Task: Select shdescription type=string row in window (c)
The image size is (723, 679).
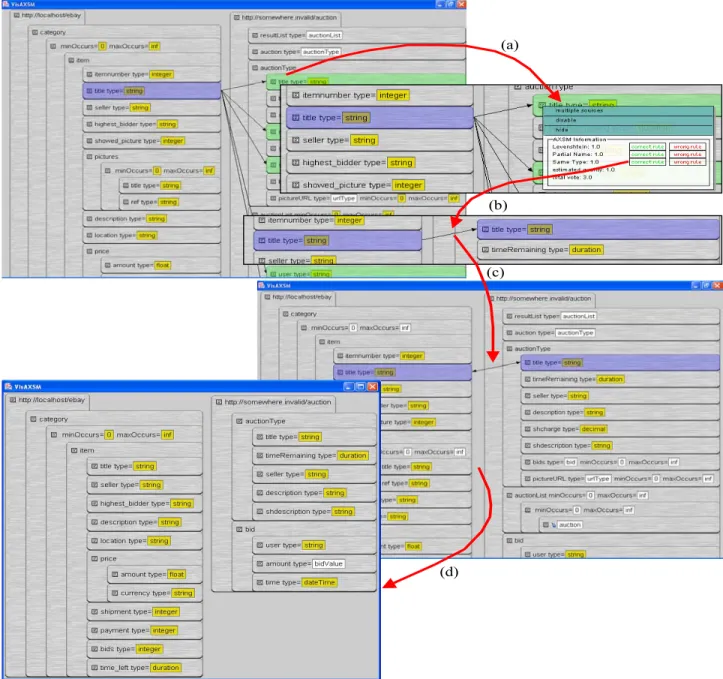Action: click(x=620, y=445)
